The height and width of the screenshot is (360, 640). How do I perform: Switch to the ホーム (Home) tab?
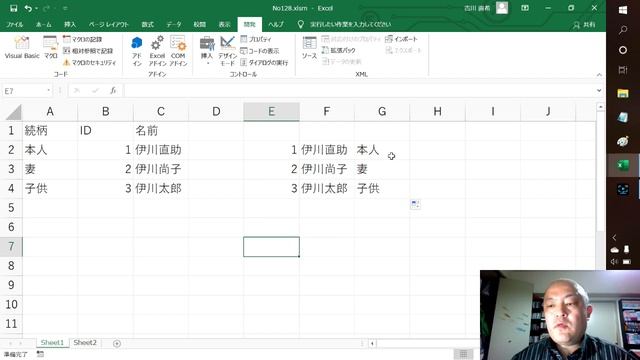tap(44, 24)
